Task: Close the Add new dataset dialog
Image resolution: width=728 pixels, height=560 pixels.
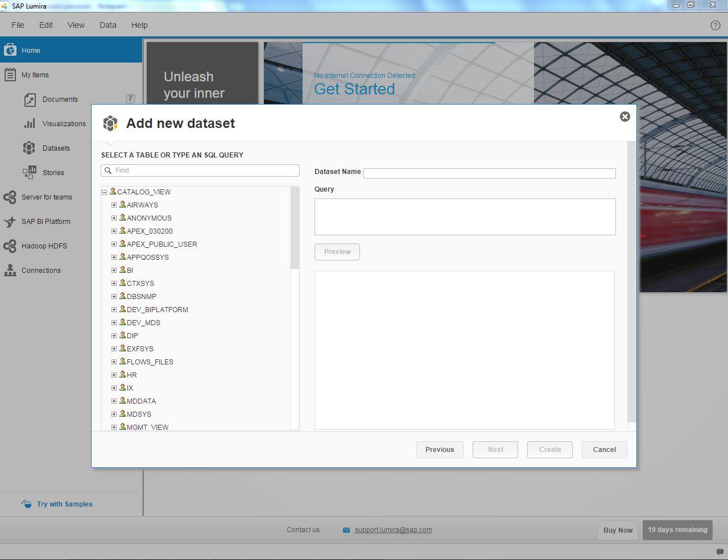Action: point(624,117)
